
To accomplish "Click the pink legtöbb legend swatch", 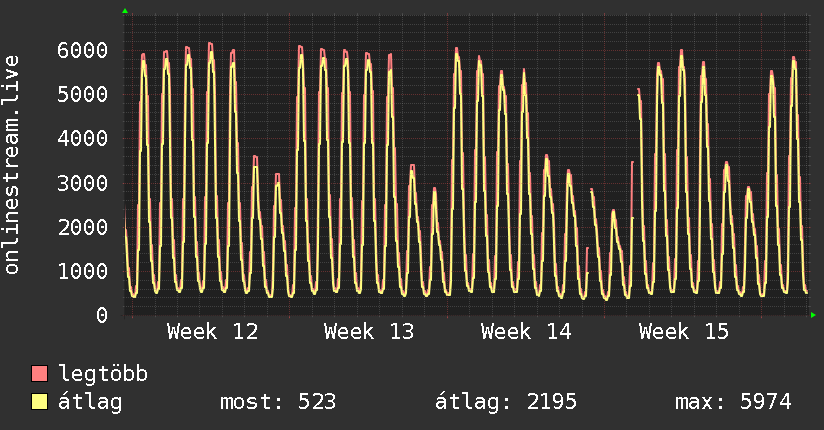I will pyautogui.click(x=39, y=373).
